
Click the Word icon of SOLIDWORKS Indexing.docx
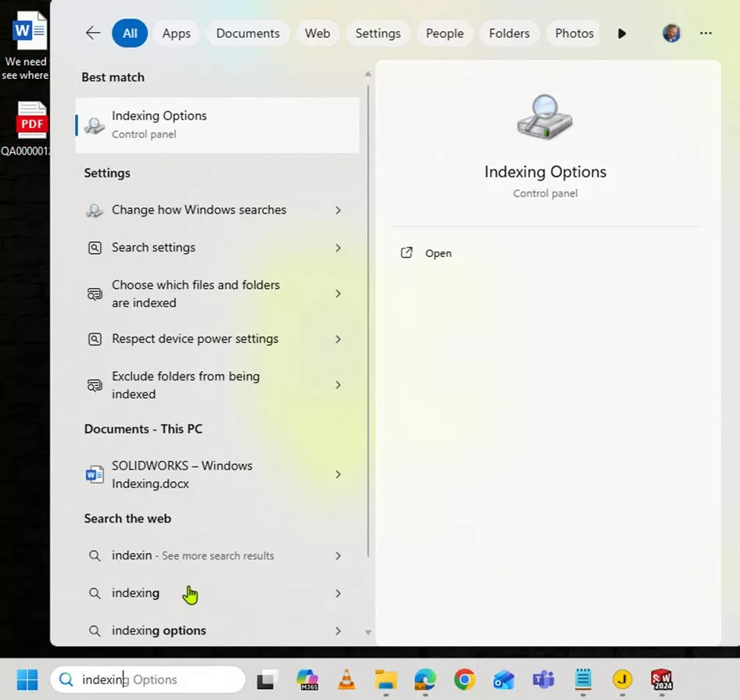point(95,474)
